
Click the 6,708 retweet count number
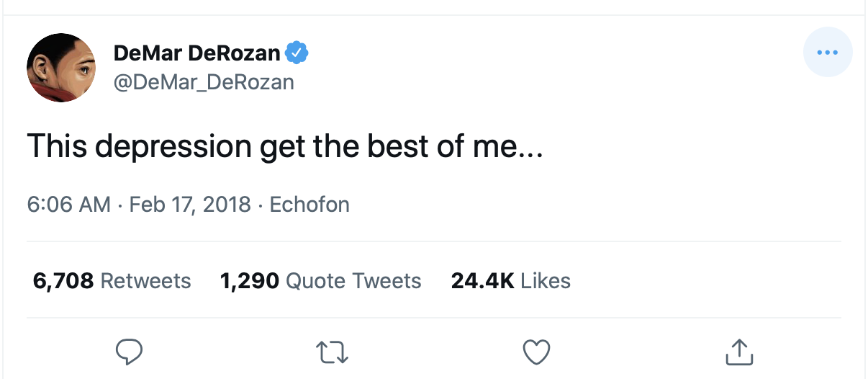[63, 280]
